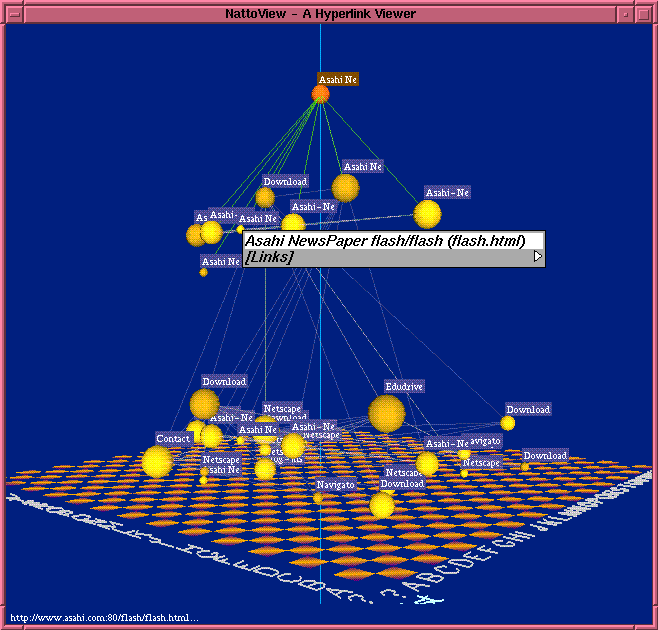
Task: Click the 'Edudrive' label
Action: (x=404, y=386)
